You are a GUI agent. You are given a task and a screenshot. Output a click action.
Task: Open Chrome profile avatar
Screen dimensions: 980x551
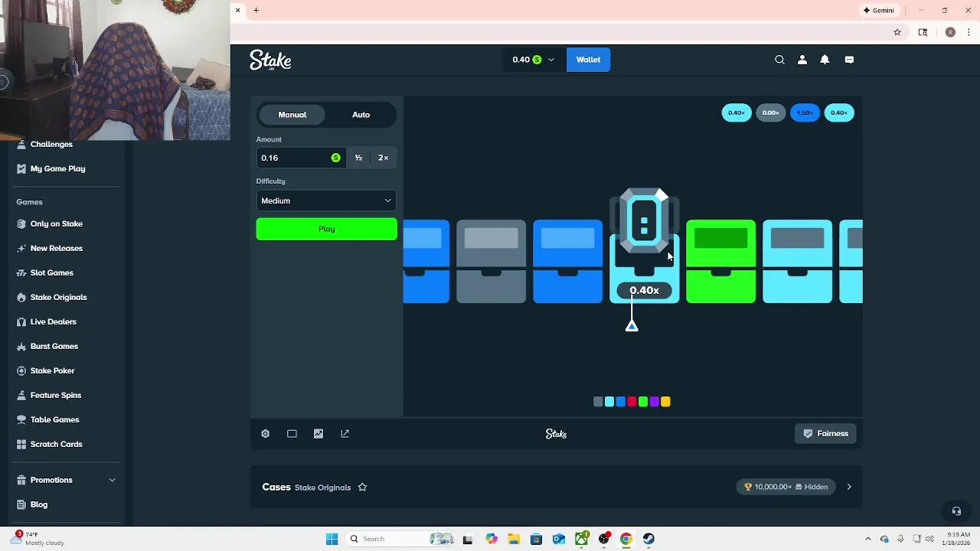[950, 32]
